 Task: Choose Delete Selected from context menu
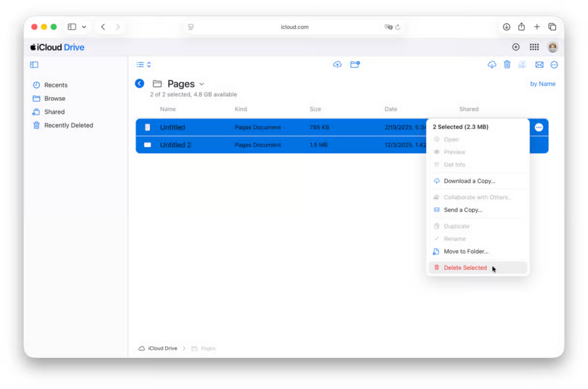pos(465,268)
